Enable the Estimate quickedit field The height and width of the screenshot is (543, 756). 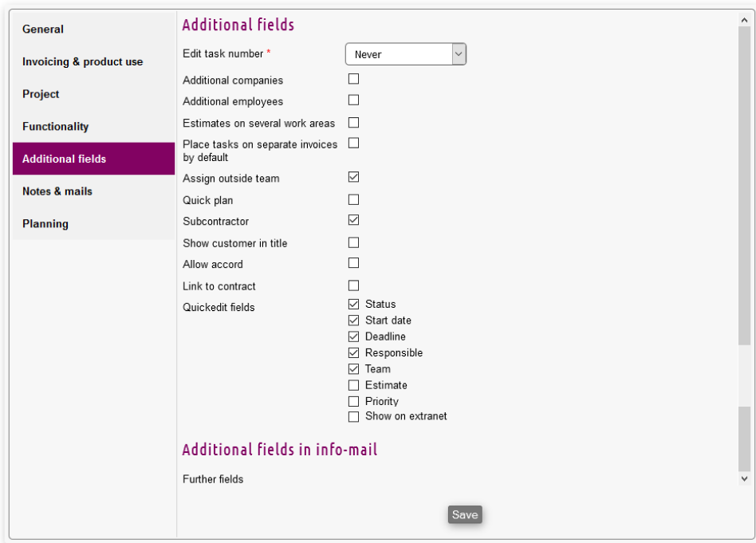click(353, 385)
